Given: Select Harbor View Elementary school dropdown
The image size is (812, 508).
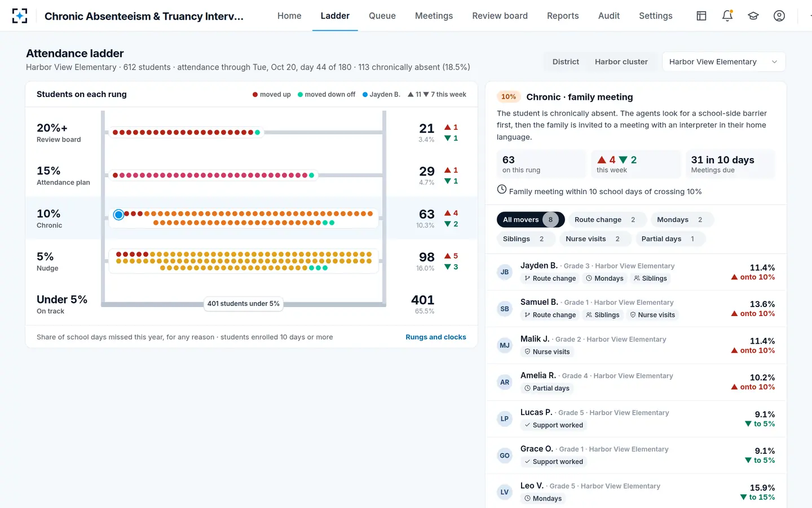Looking at the screenshot, I should 724,62.
